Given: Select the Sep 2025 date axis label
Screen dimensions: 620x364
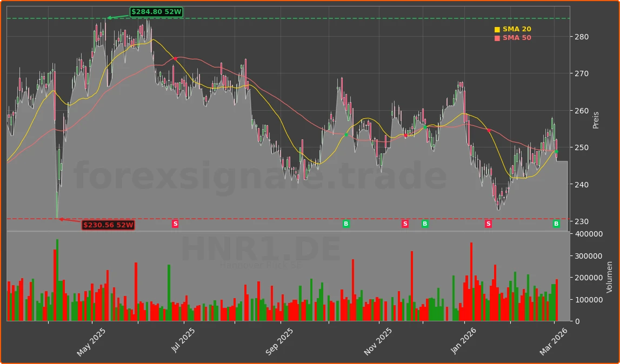Looking at the screenshot, I should pos(279,342).
